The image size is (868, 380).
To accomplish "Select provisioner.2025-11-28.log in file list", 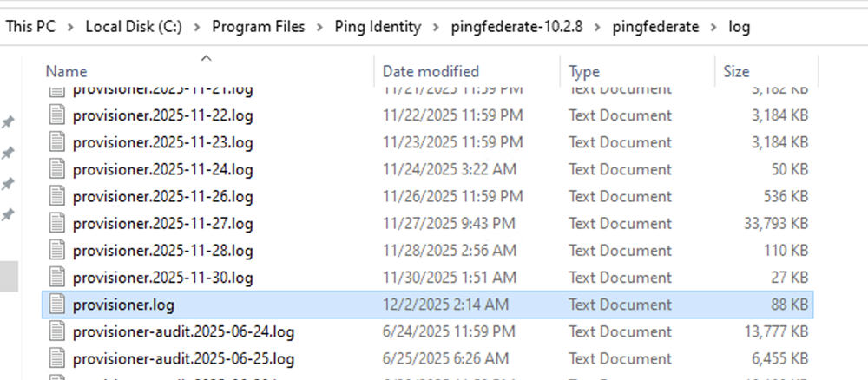I will (163, 251).
